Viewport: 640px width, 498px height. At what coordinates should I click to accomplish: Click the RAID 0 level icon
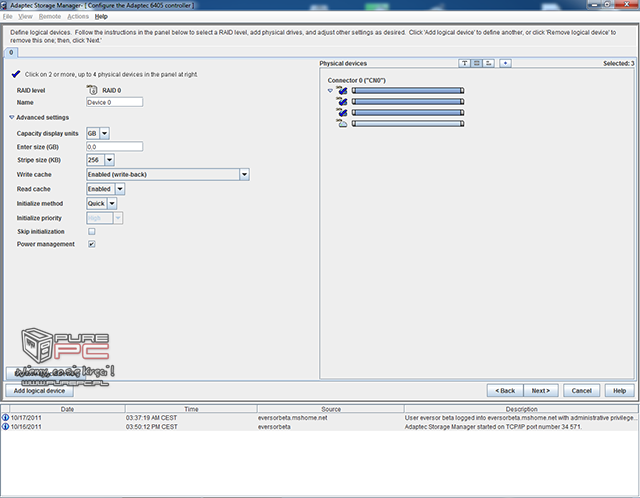pyautogui.click(x=92, y=90)
